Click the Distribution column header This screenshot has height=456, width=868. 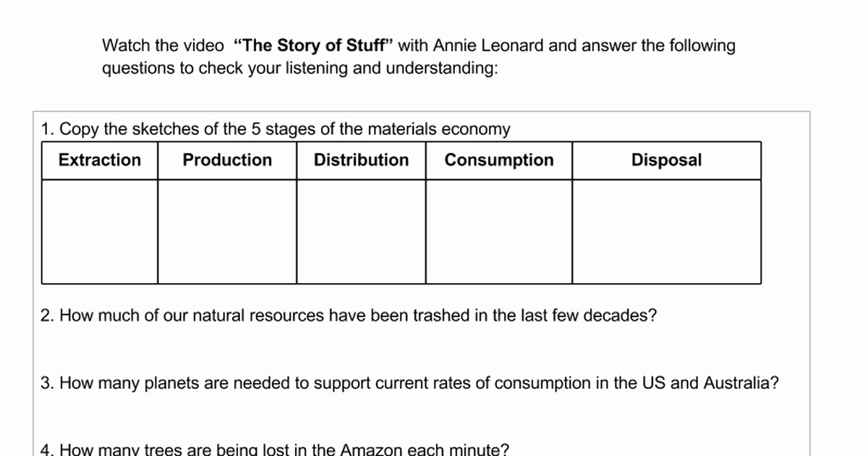(361, 160)
